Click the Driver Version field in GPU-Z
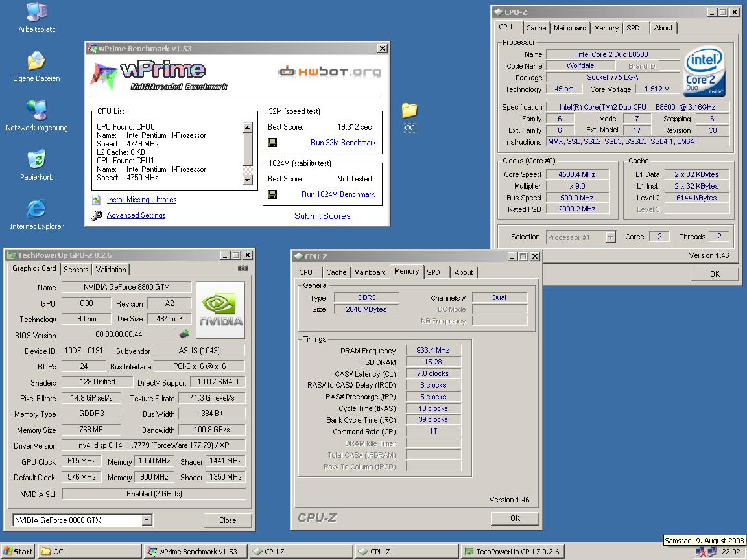Image resolution: width=747 pixels, height=560 pixels. click(x=154, y=446)
